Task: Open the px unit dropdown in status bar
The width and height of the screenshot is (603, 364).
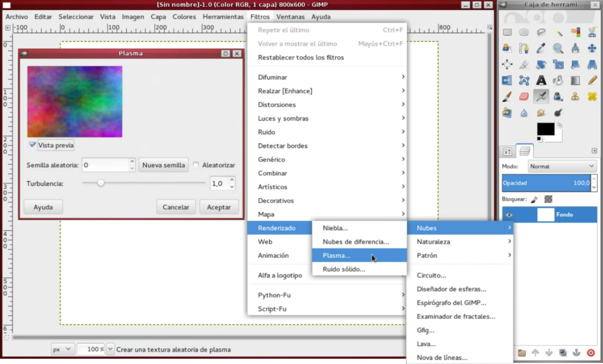Action: pos(62,349)
